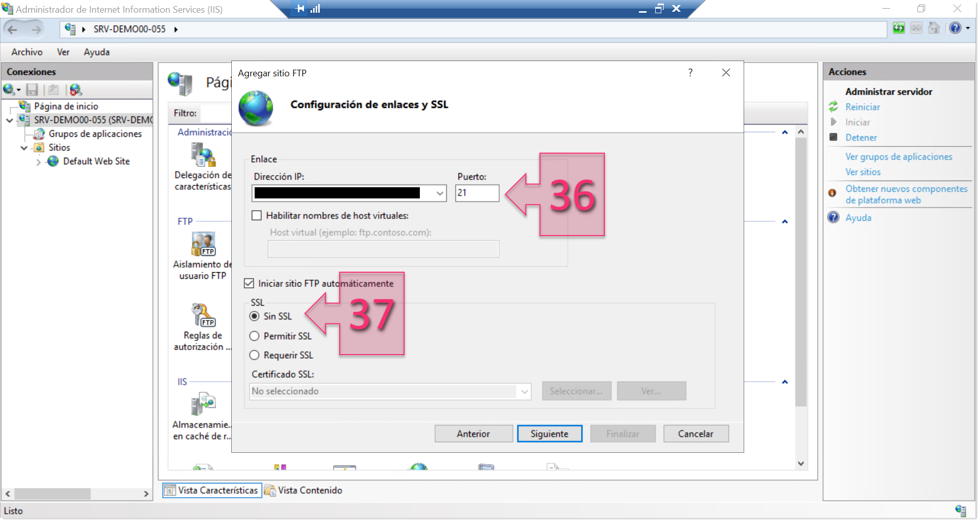Open Almacenamiento en caché feature icon
The height and width of the screenshot is (522, 980).
[x=202, y=403]
